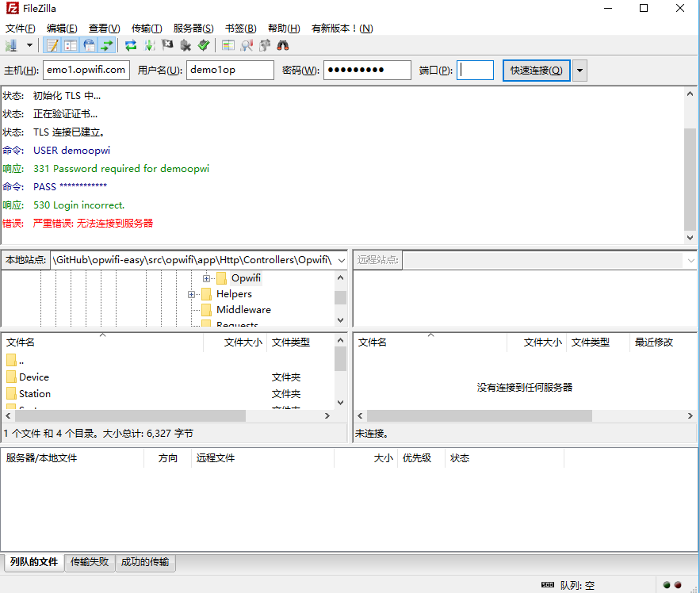
Task: Click the green activity LED in status bar
Action: [667, 585]
